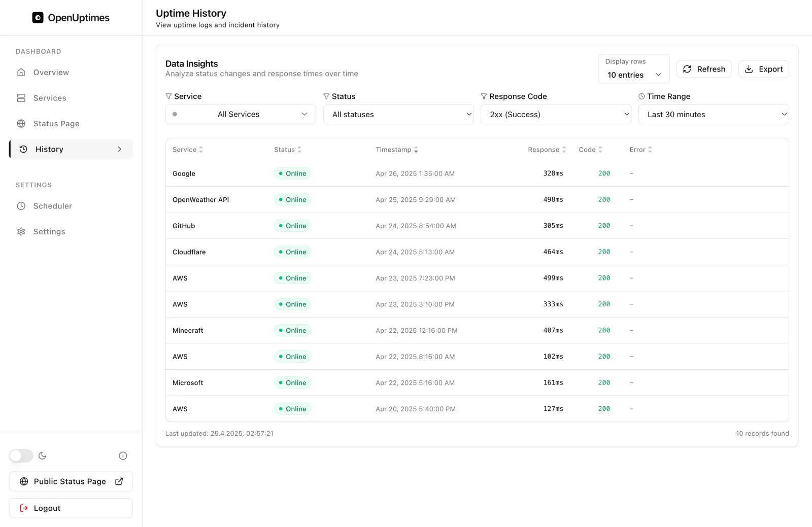
Task: Click the 10 records found text
Action: click(762, 434)
